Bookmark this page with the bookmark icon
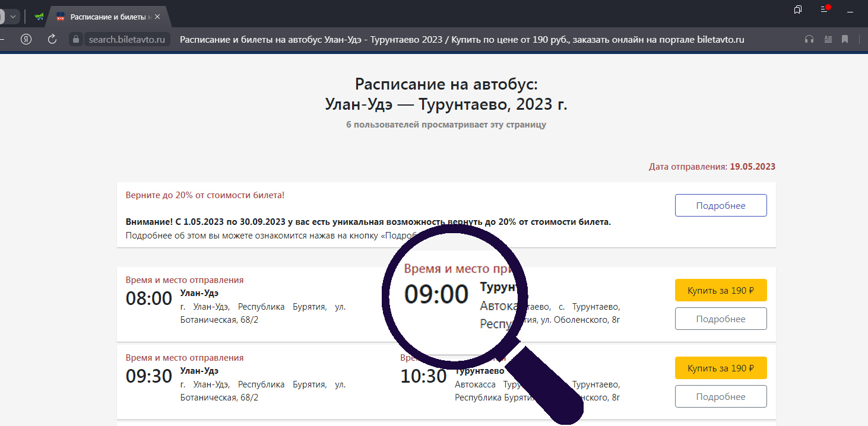Screen dimensions: 868x426 [x=845, y=39]
